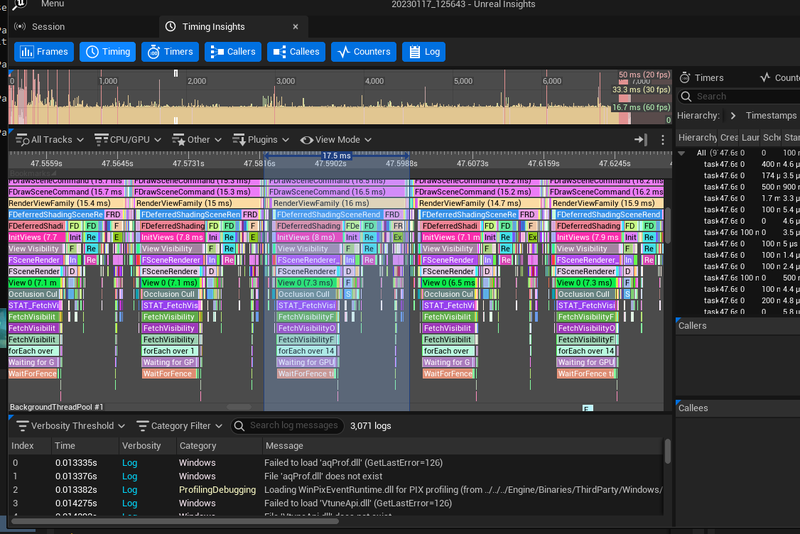Open the All Tracks dropdown

coord(49,140)
